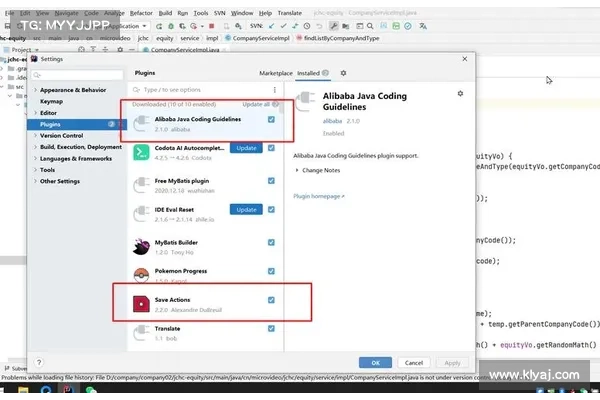This screenshot has height=400, width=600.
Task: Expand Build, Execution, Deployment settings
Action: (35, 147)
